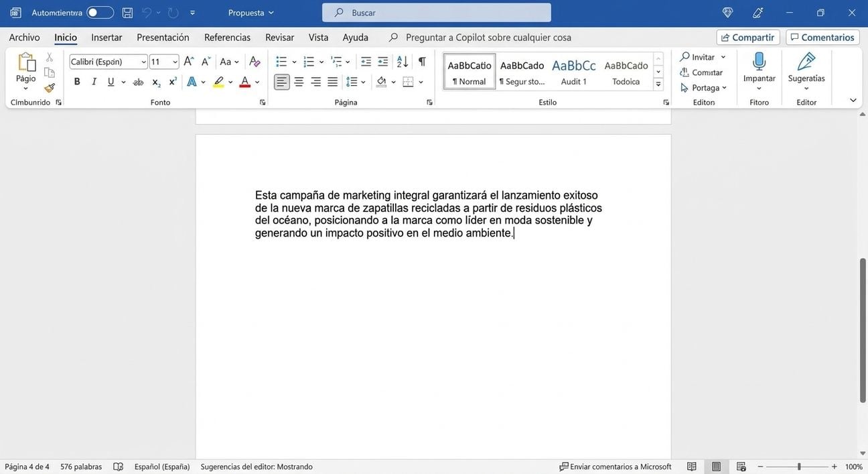Open the font size dropdown
Screen dimensions: 868x474
pos(175,62)
